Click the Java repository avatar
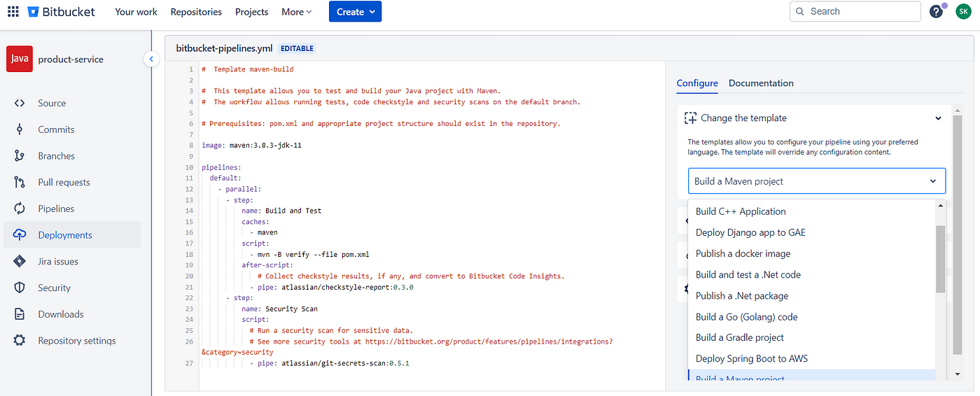This screenshot has height=396, width=980. point(20,59)
